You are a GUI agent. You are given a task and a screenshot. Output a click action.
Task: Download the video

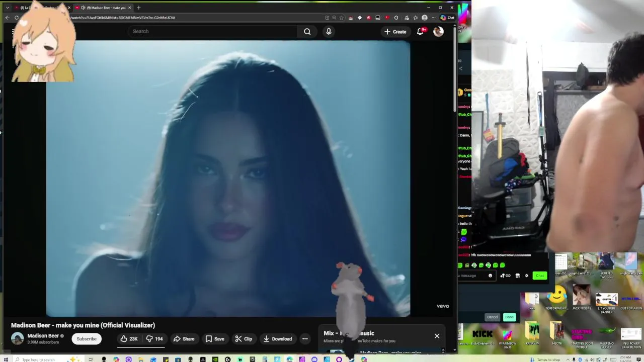[x=278, y=339]
